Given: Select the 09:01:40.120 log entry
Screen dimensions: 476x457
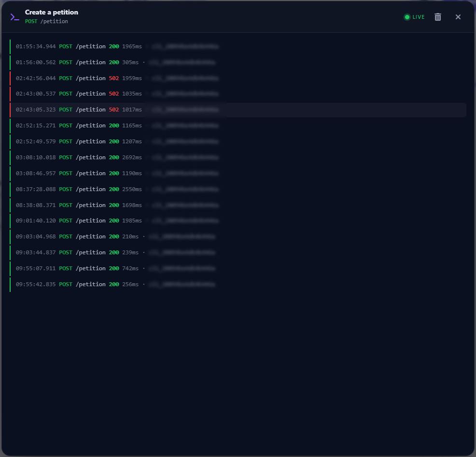Looking at the screenshot, I should pyautogui.click(x=238, y=221).
